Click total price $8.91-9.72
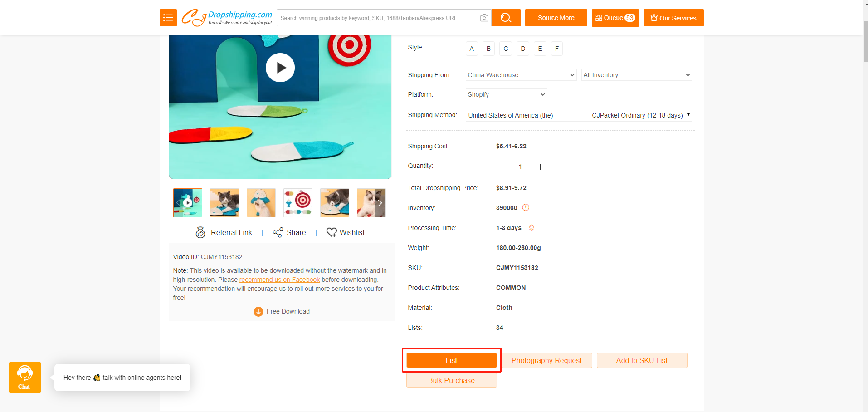Screen dimensions: 868x412 511,188
